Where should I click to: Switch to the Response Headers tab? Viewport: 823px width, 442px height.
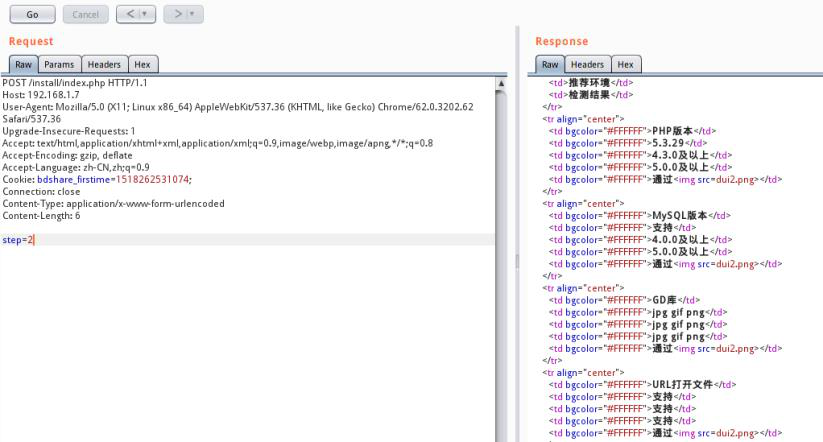coord(587,65)
